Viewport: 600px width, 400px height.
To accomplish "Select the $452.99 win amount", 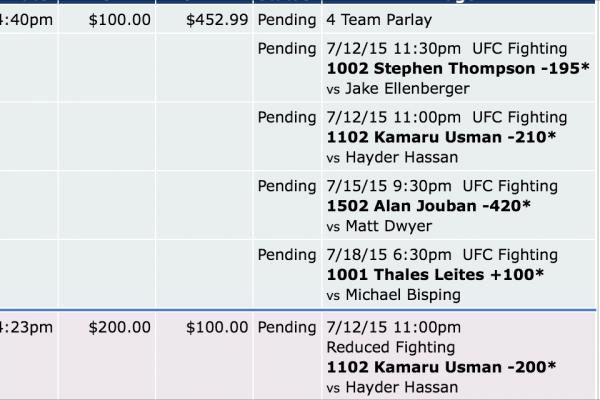I will [x=217, y=20].
